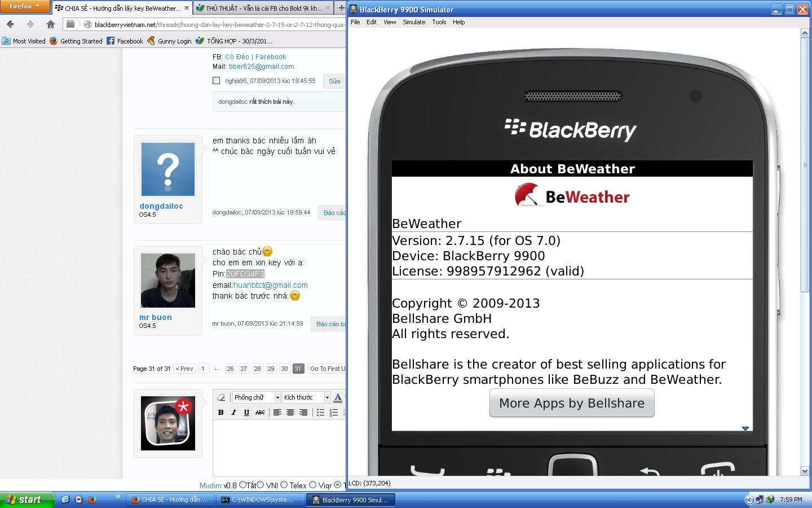
Task: Select the Tắt input method radio
Action: click(242, 484)
